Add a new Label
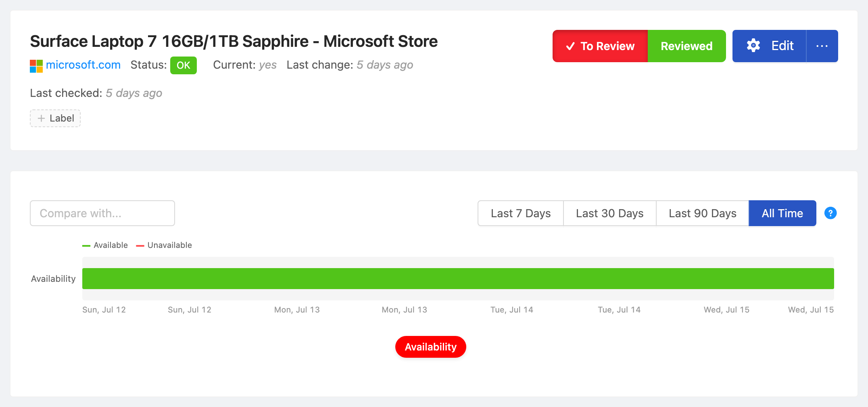Screen dimensions: 868x407 click(x=55, y=118)
